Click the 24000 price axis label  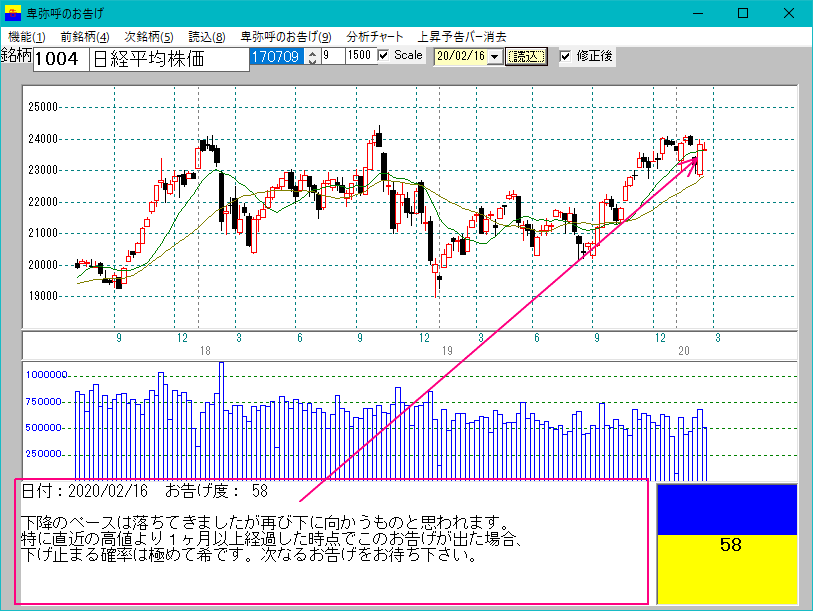pyautogui.click(x=43, y=139)
